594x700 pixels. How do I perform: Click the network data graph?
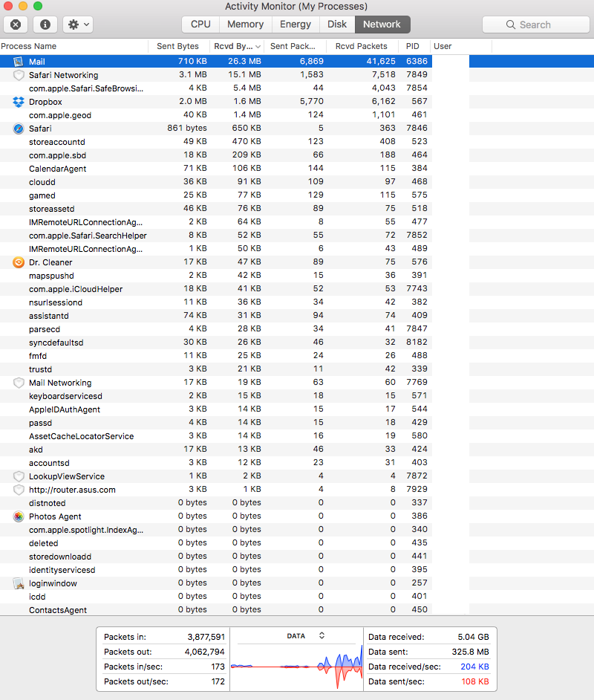296,667
